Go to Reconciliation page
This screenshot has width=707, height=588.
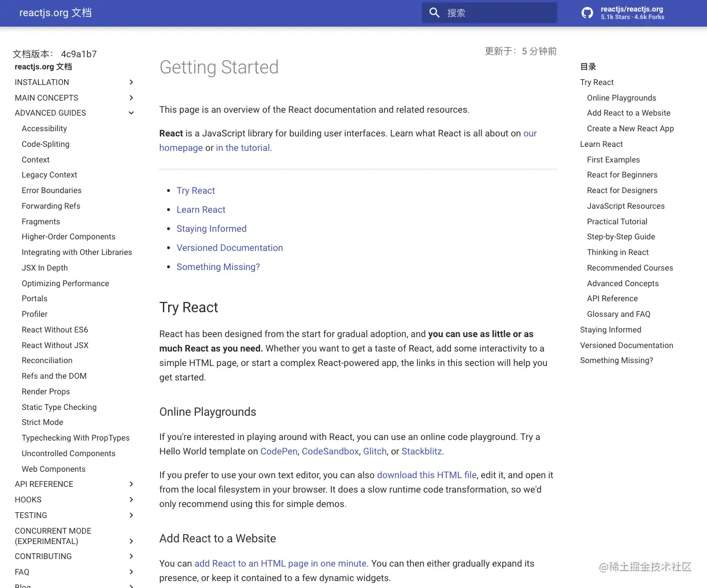point(47,360)
